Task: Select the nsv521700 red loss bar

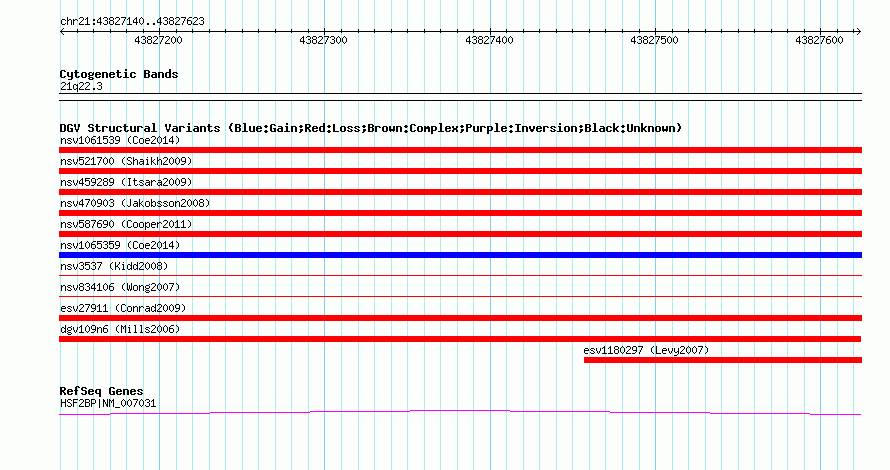Action: point(460,171)
